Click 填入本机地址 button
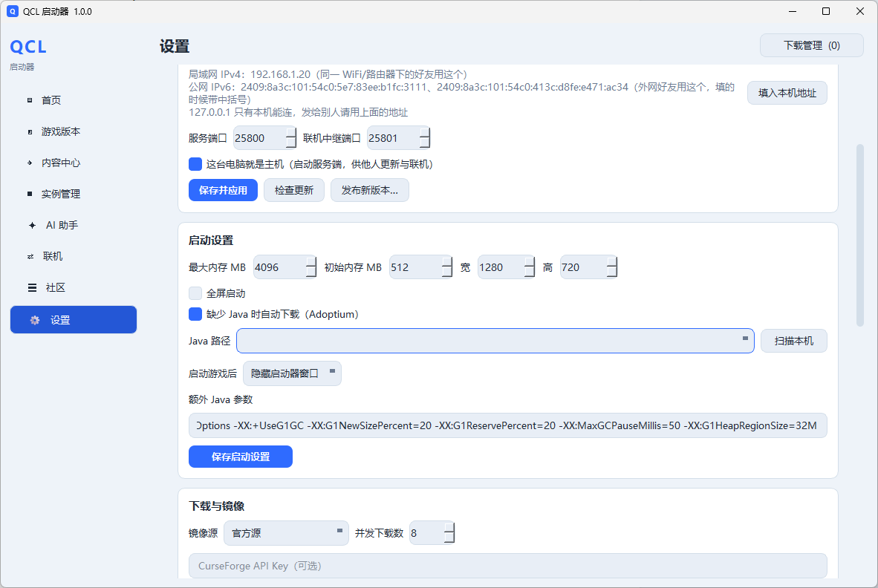 [787, 93]
